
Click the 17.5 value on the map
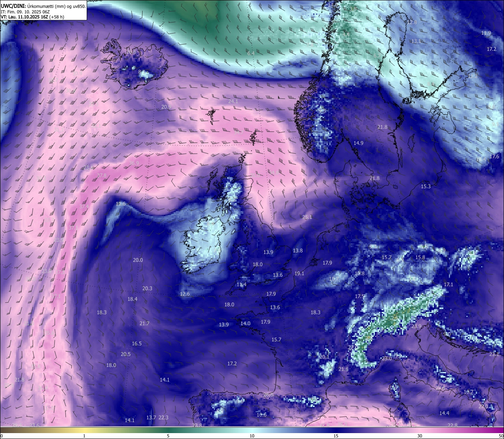[359, 296]
